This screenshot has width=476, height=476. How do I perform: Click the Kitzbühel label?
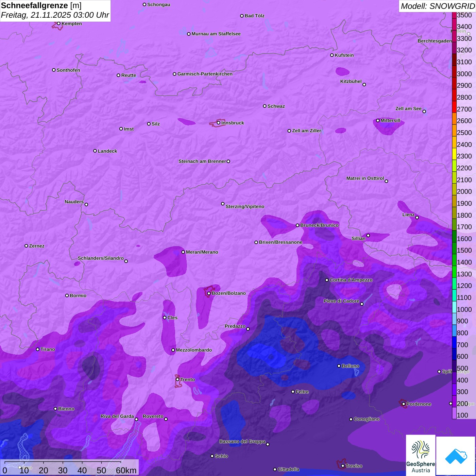[351, 81]
